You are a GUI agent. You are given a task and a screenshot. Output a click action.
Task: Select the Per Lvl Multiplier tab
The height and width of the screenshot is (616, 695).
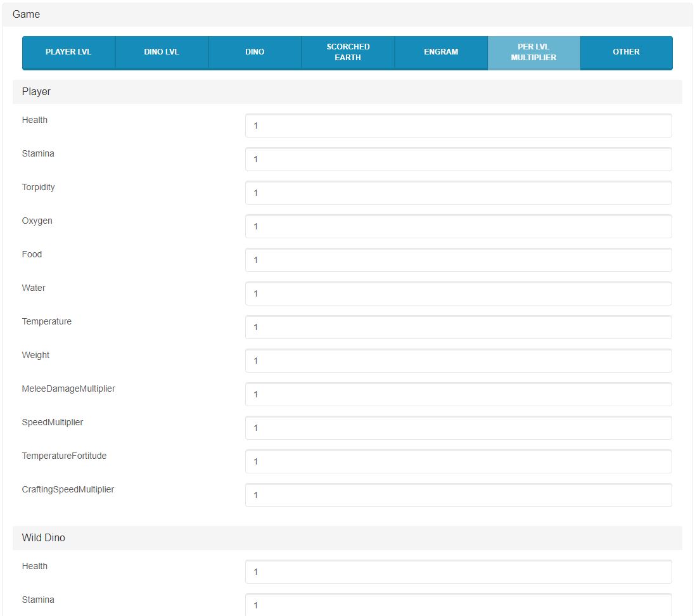point(533,52)
